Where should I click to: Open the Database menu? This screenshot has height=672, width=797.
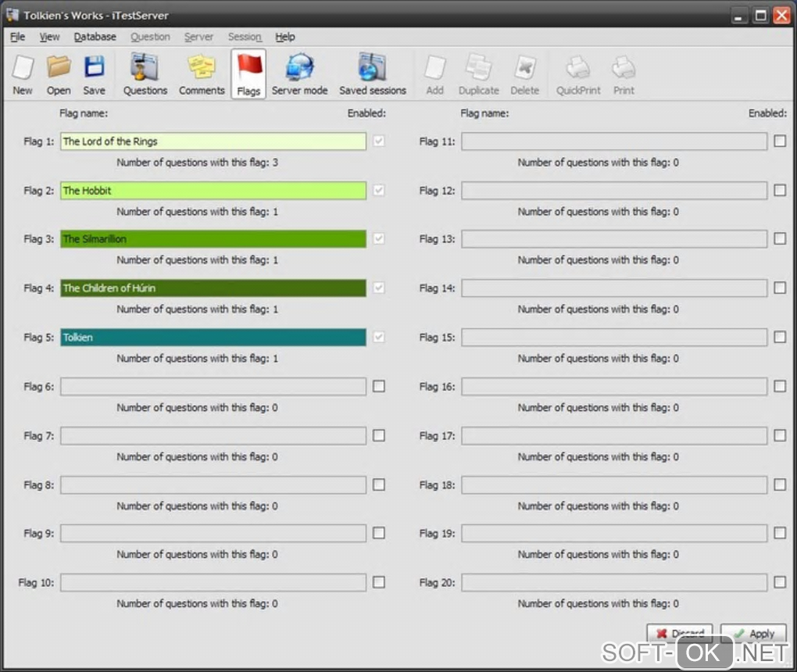point(95,37)
